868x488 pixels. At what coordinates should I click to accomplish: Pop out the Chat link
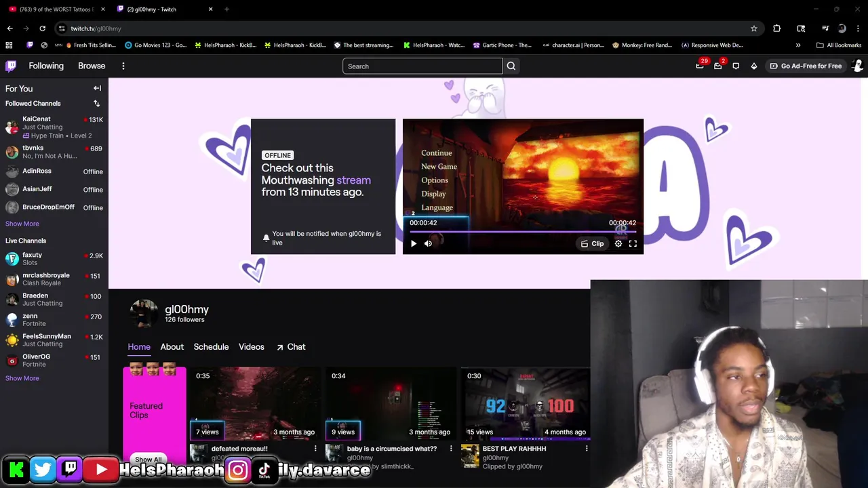pyautogui.click(x=290, y=347)
